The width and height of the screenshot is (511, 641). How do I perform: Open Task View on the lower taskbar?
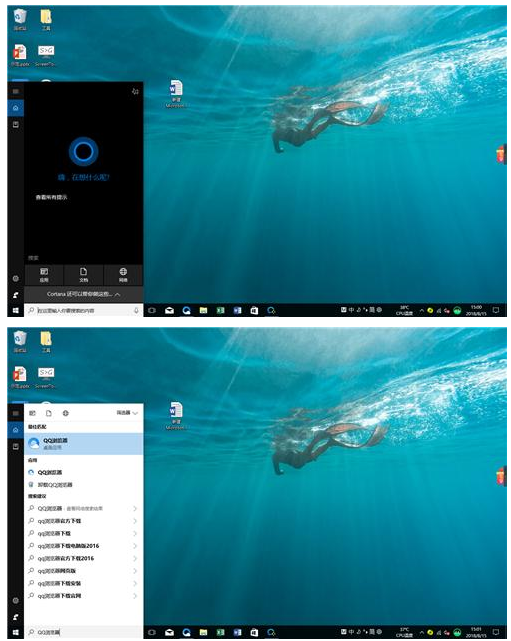[x=152, y=632]
